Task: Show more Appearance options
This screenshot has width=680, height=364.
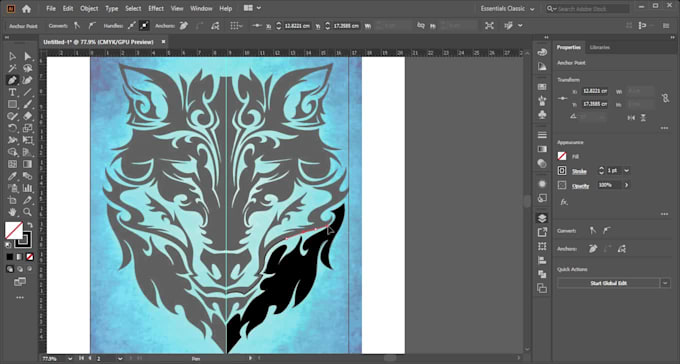Action: point(664,214)
